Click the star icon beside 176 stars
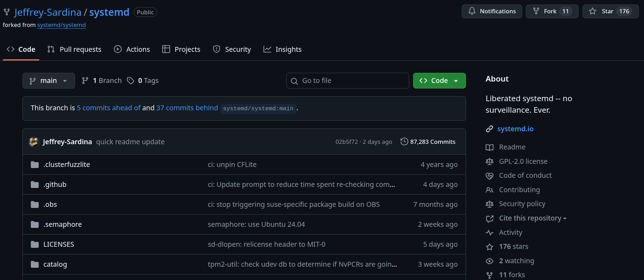 coord(489,247)
